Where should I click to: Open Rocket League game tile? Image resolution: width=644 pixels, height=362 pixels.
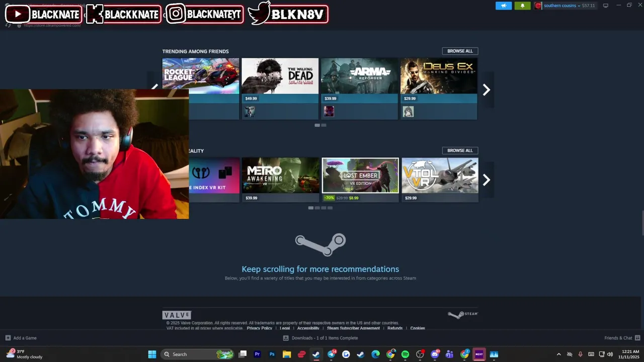point(201,76)
